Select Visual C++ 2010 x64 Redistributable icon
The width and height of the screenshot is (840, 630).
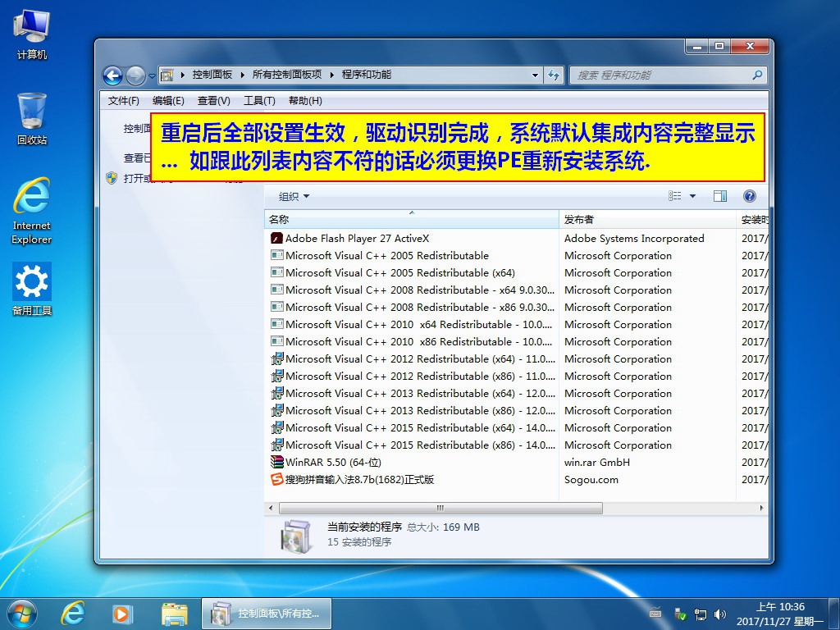click(x=276, y=324)
